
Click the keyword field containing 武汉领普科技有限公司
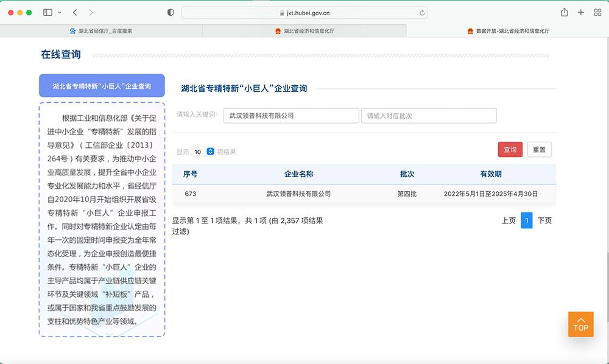click(x=290, y=116)
